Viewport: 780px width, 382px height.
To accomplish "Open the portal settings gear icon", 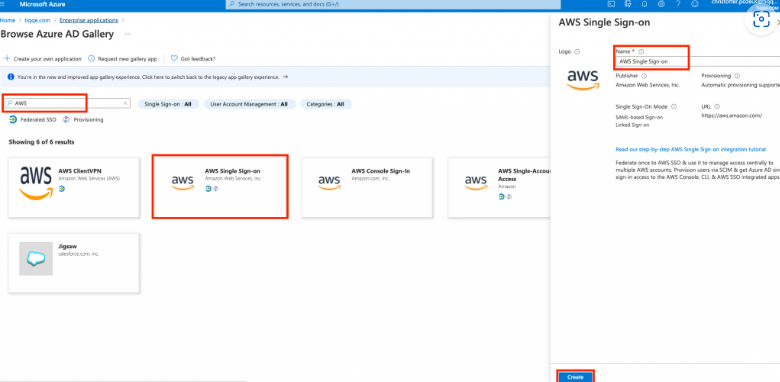I will (661, 4).
